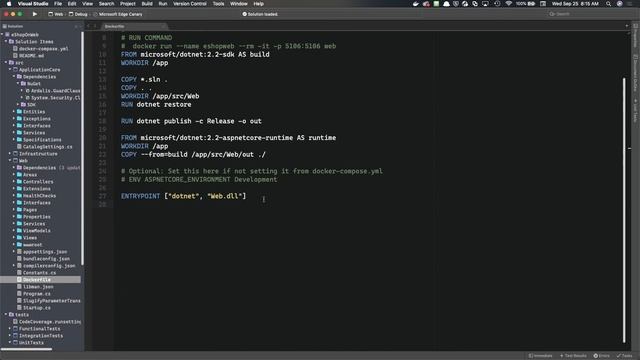Open Constants.cs file

(39, 272)
